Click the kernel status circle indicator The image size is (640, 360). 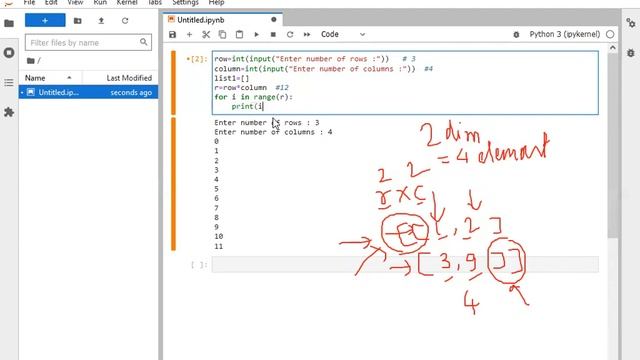[610, 34]
